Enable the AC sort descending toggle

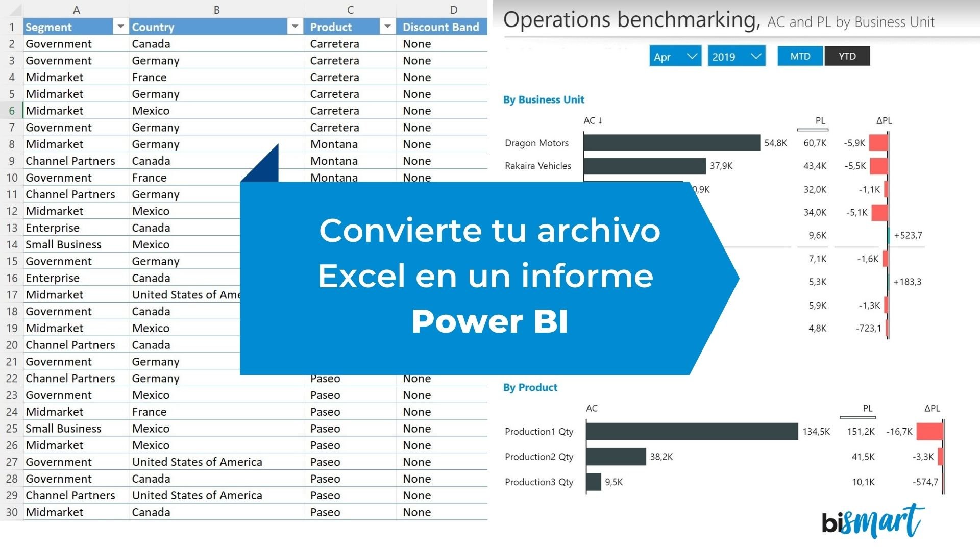[x=591, y=120]
